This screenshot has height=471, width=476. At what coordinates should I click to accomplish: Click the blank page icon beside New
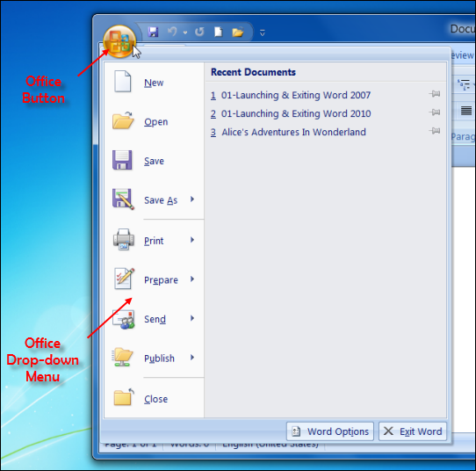coord(123,82)
